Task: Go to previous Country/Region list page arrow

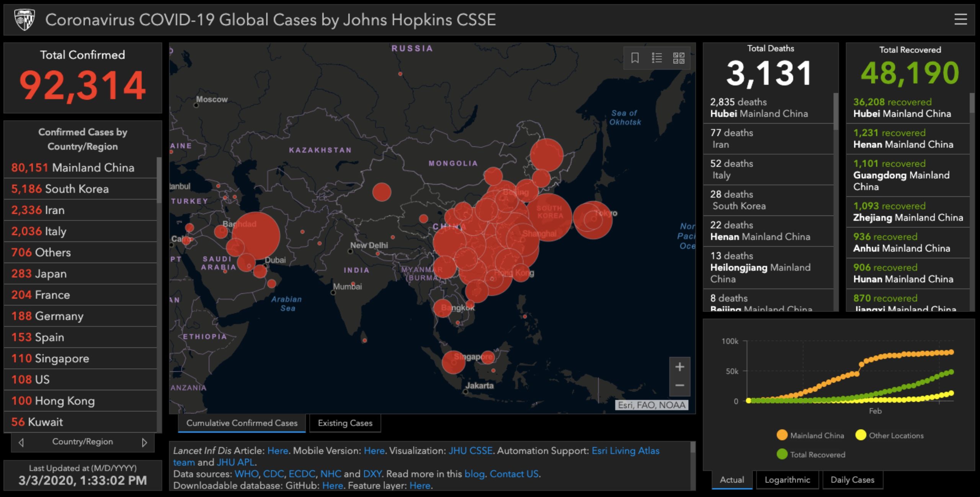Action: 21,442
